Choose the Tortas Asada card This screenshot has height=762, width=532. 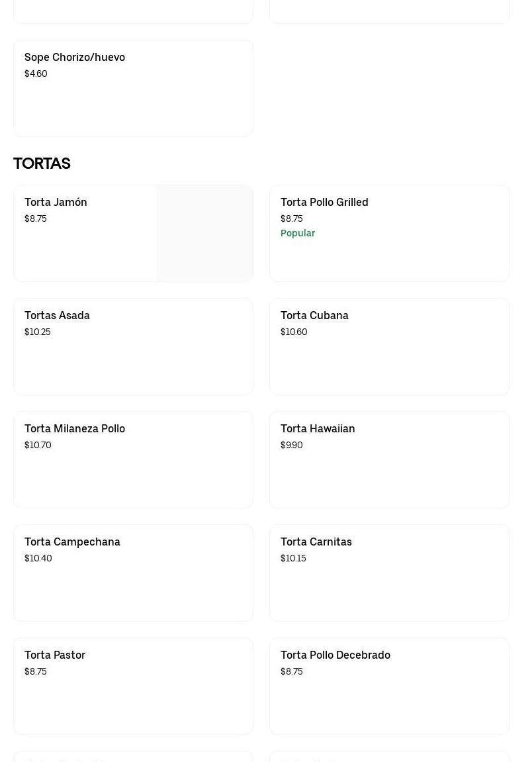click(x=133, y=346)
